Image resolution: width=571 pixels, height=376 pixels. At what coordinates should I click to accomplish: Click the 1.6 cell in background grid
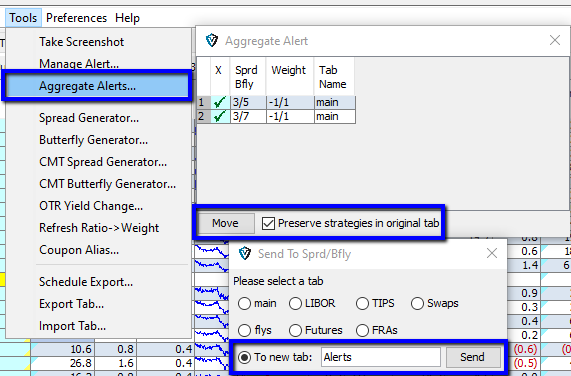coord(116,363)
